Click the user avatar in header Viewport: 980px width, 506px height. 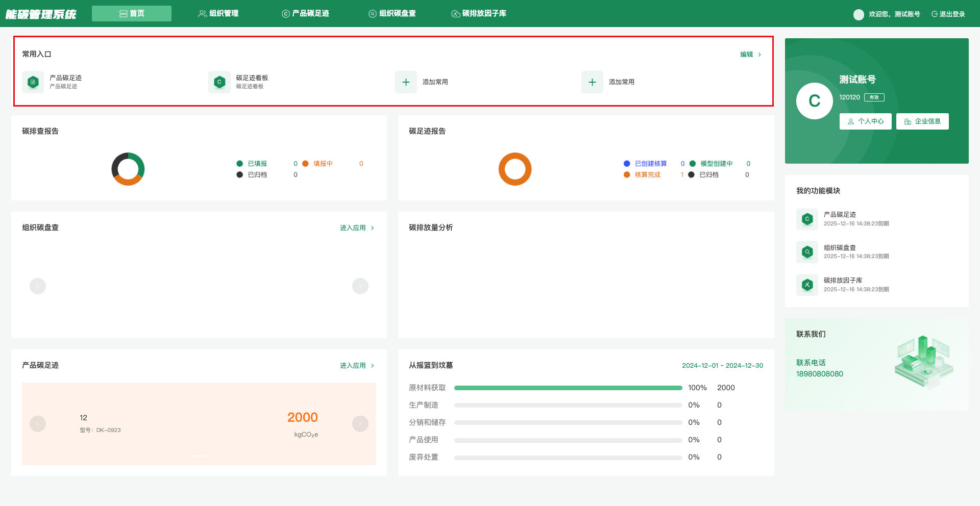click(859, 14)
